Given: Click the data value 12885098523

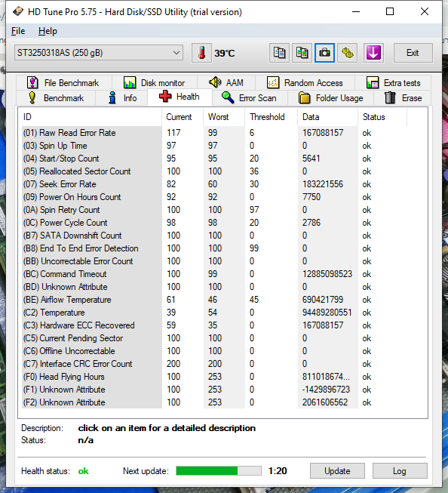Looking at the screenshot, I should click(x=327, y=274).
